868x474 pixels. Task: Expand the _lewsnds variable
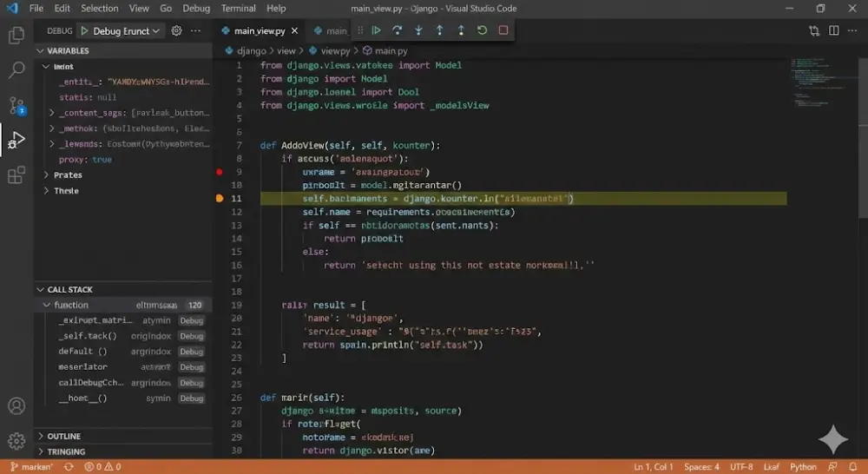coord(51,144)
